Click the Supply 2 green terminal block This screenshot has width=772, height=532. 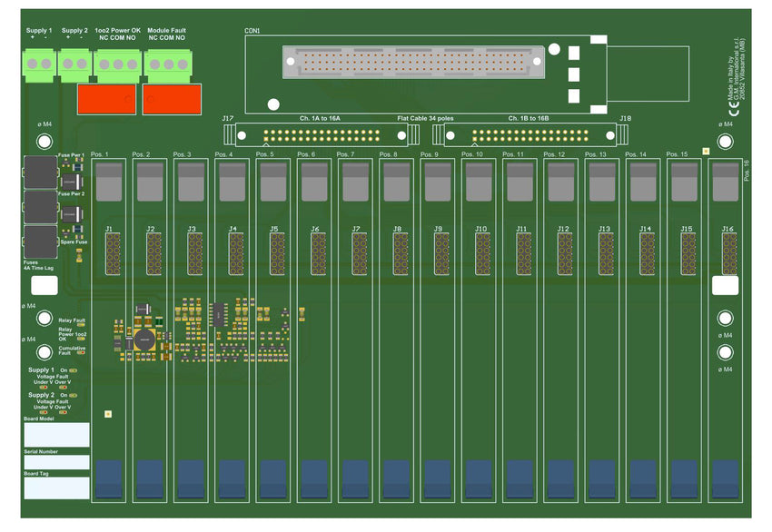coord(74,64)
